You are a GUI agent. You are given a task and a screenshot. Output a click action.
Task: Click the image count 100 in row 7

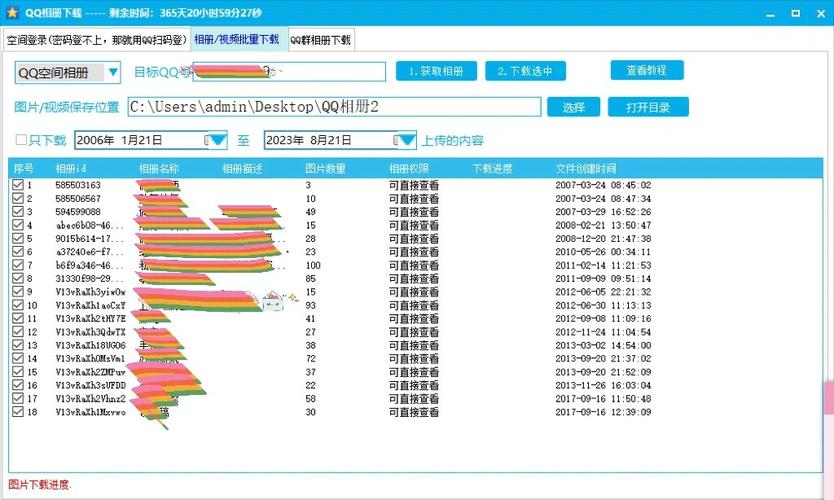pos(313,265)
